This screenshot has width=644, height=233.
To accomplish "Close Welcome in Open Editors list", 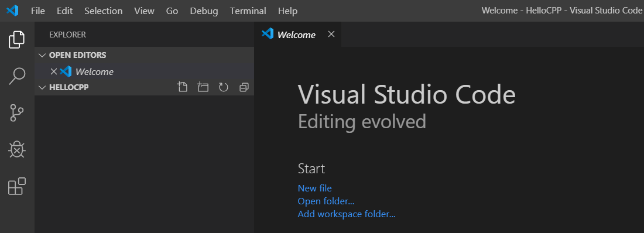I will click(x=53, y=71).
